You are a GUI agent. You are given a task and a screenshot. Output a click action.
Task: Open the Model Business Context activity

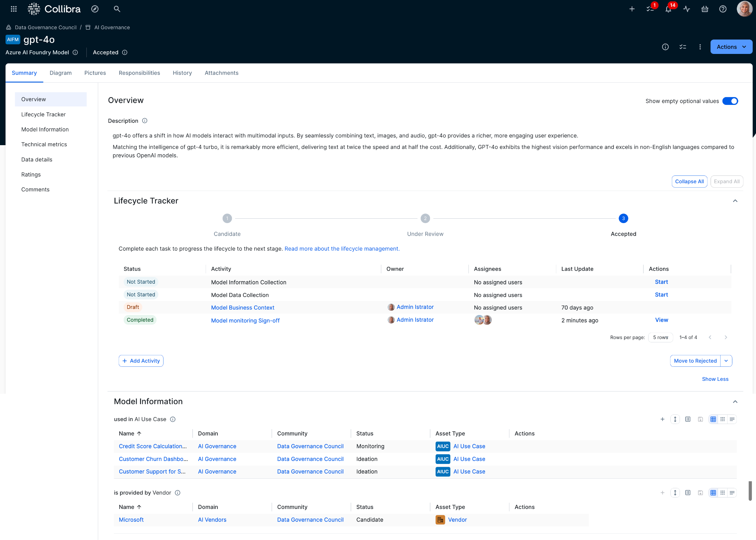point(243,308)
